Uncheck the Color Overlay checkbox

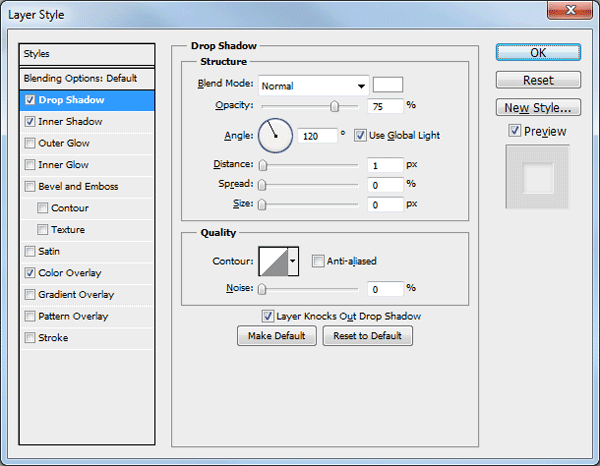30,273
